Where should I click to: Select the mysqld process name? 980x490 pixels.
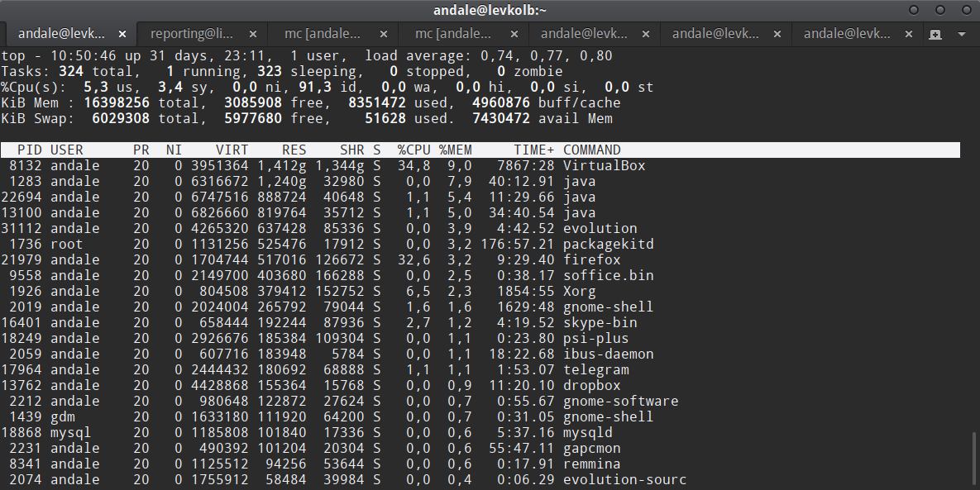point(587,433)
